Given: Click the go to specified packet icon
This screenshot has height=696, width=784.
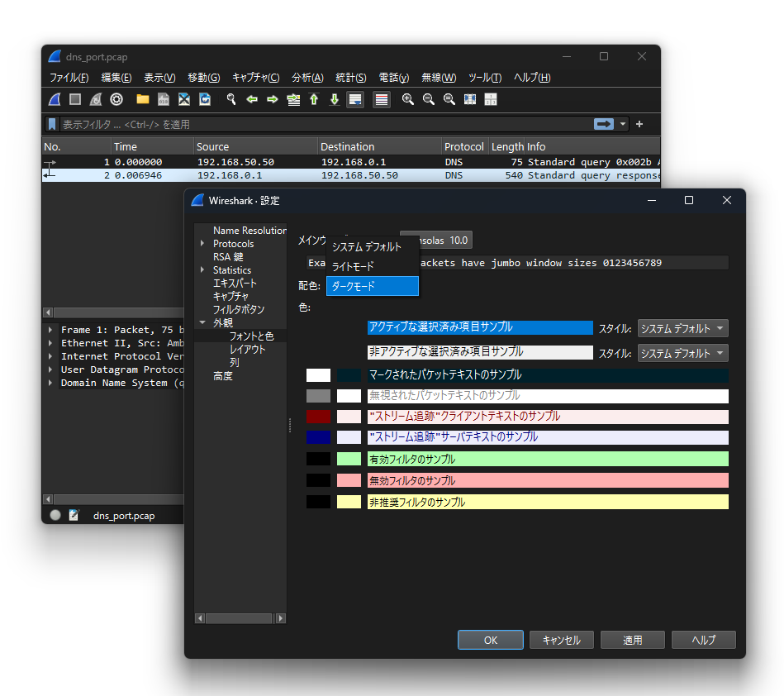Looking at the screenshot, I should pos(293,99).
